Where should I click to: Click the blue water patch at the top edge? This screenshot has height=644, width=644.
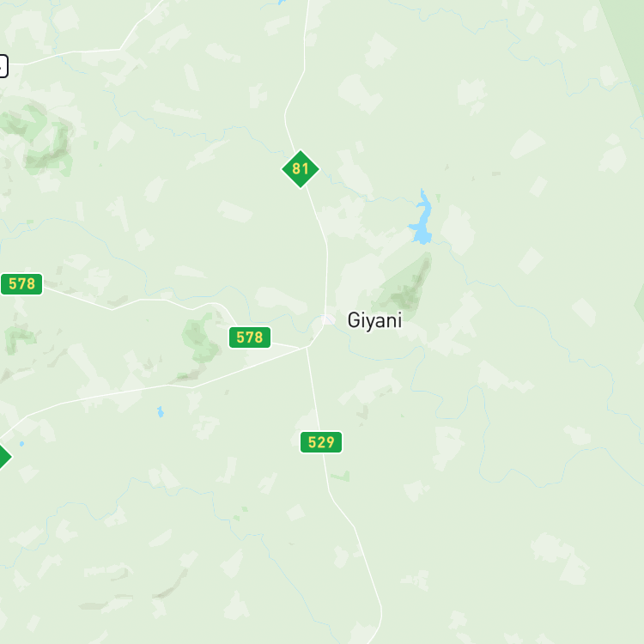282,2
